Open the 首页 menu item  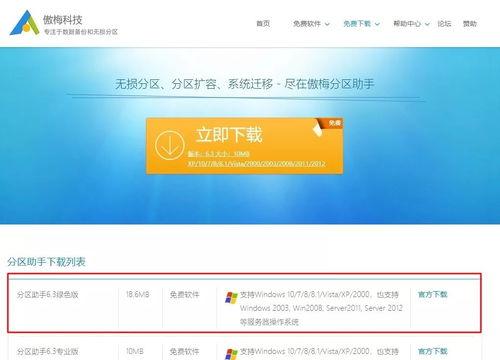pos(263,24)
